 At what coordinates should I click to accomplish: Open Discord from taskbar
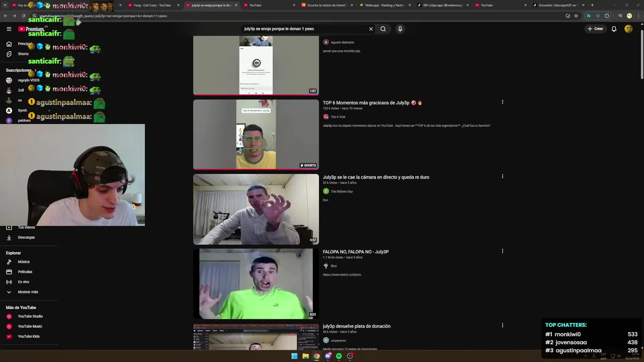(x=328, y=356)
